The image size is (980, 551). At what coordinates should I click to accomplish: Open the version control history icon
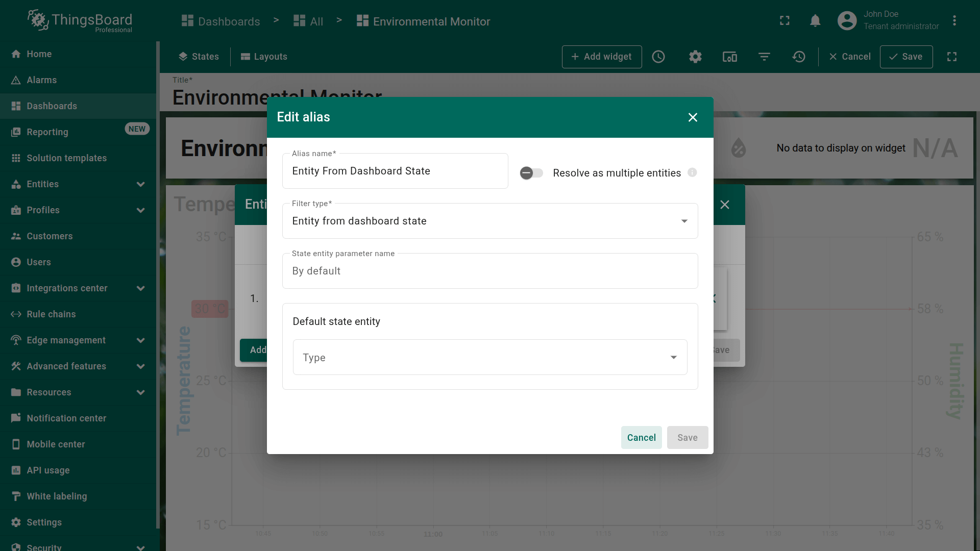coord(799,57)
